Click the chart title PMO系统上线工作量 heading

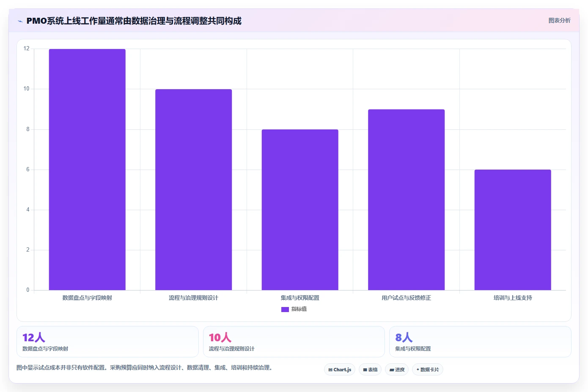[x=134, y=21]
